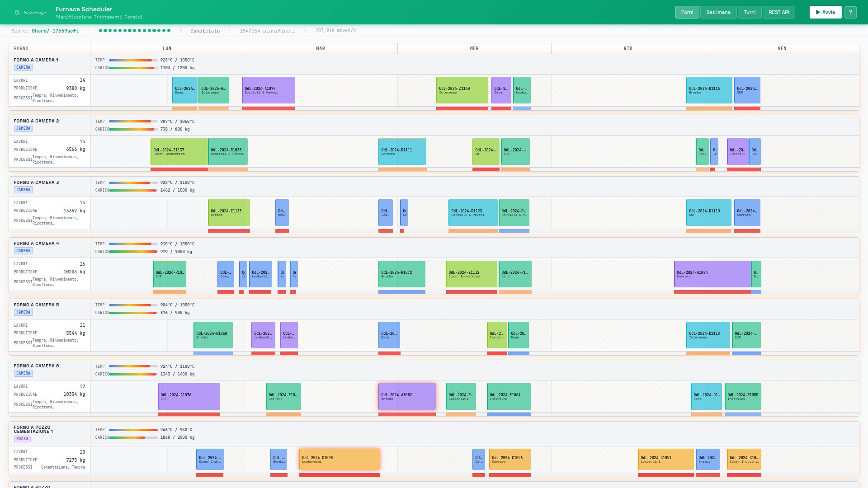Select the Forni tab

(687, 12)
